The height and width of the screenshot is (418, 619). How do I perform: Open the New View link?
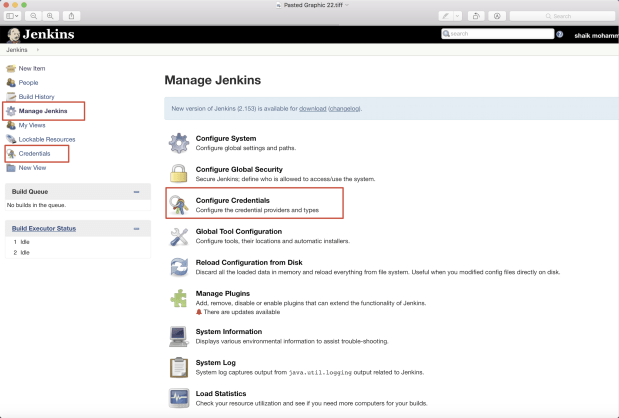(32, 168)
